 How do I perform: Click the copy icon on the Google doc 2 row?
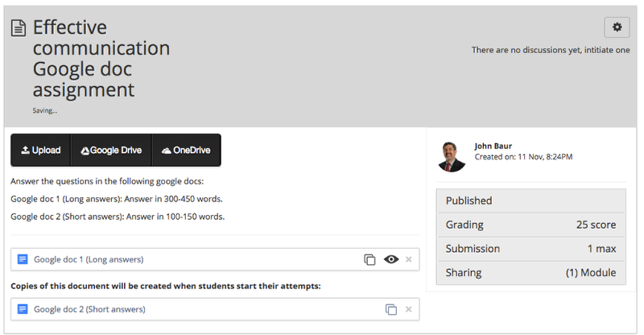pyautogui.click(x=391, y=309)
